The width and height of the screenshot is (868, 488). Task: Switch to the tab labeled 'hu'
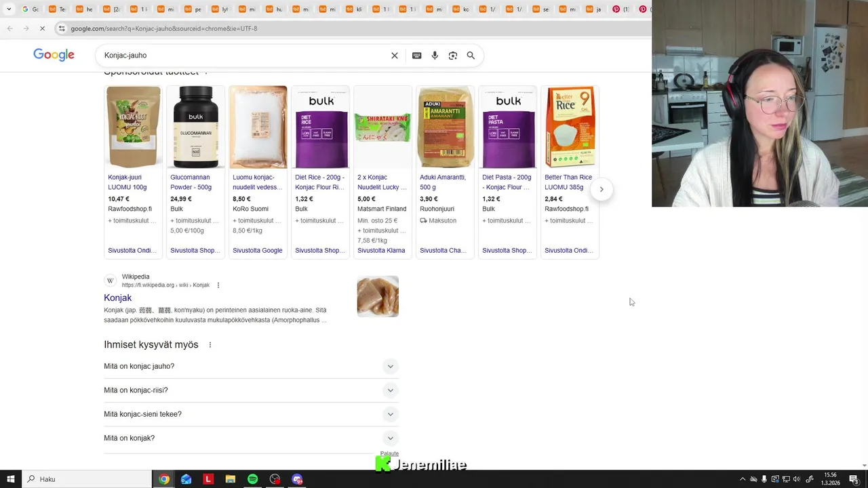[x=273, y=9]
